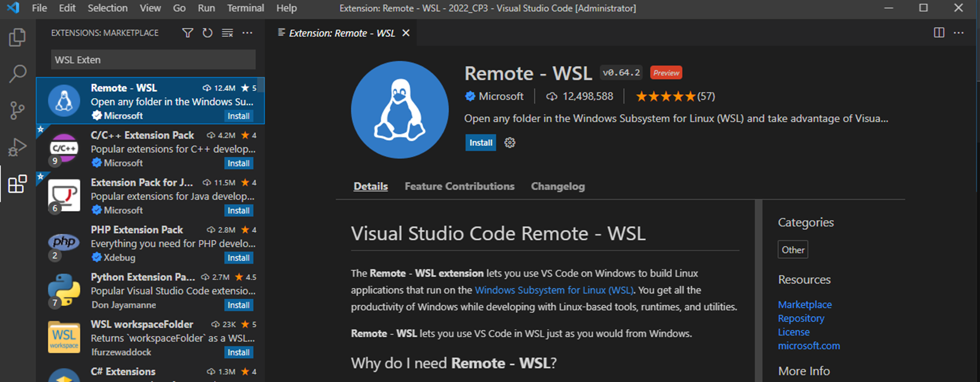Screen dimensions: 980x382
Task: Install WSL workspaceFolder extension
Action: (x=238, y=352)
